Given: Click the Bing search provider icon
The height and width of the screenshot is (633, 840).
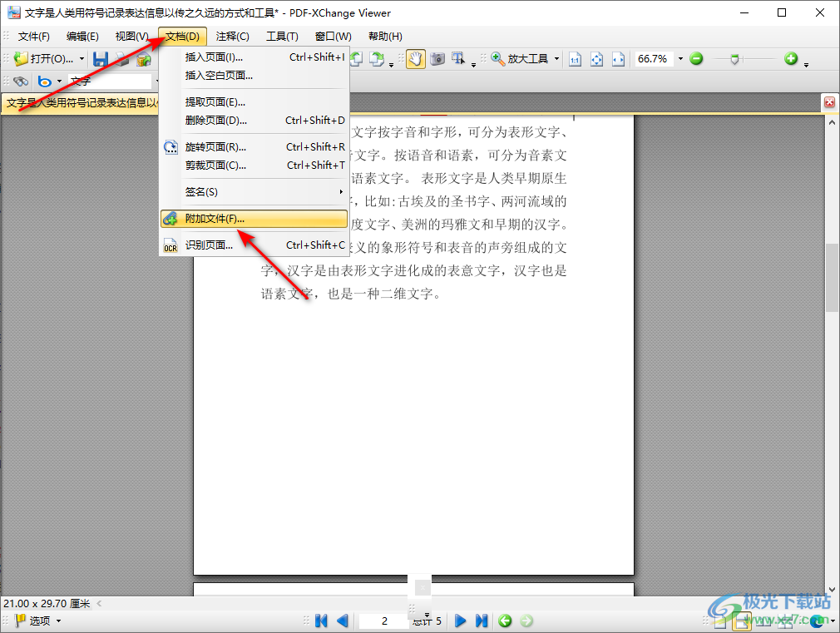Looking at the screenshot, I should click(x=45, y=82).
